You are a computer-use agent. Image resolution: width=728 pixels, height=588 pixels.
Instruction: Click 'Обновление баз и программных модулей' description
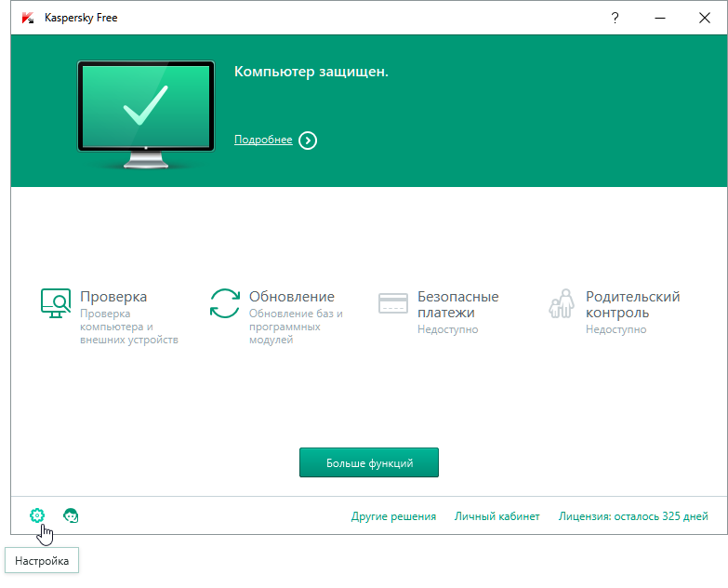(x=296, y=327)
